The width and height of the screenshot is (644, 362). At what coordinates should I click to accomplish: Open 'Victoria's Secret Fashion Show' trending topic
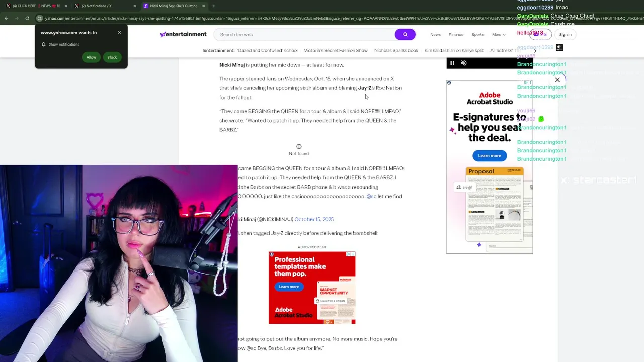(x=336, y=50)
